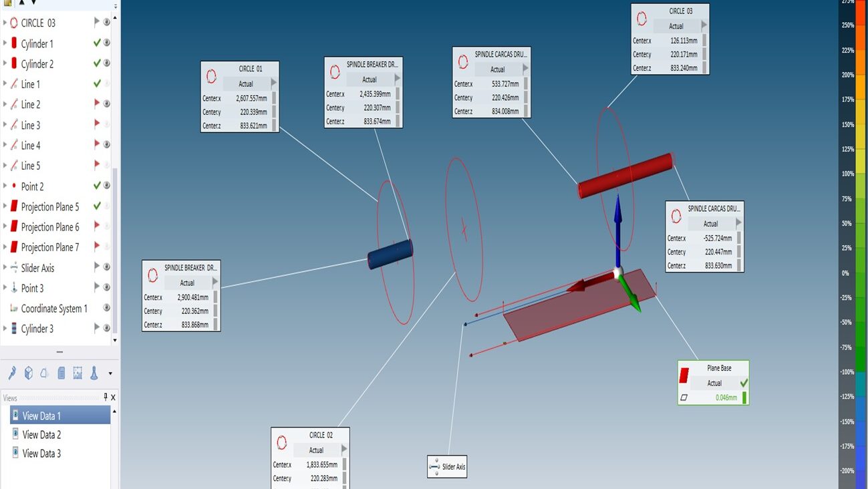Select View Data 2 in Views list
The width and height of the screenshot is (868, 489).
[41, 434]
